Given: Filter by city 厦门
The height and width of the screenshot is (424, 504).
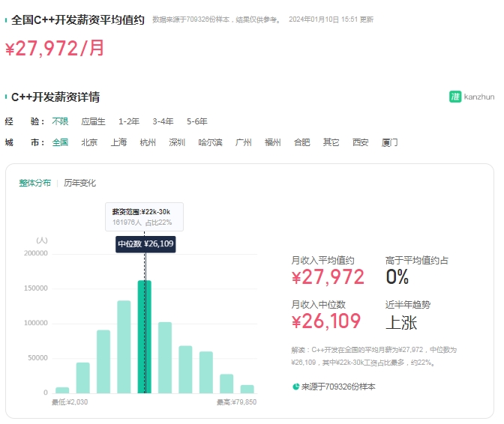Looking at the screenshot, I should point(389,142).
